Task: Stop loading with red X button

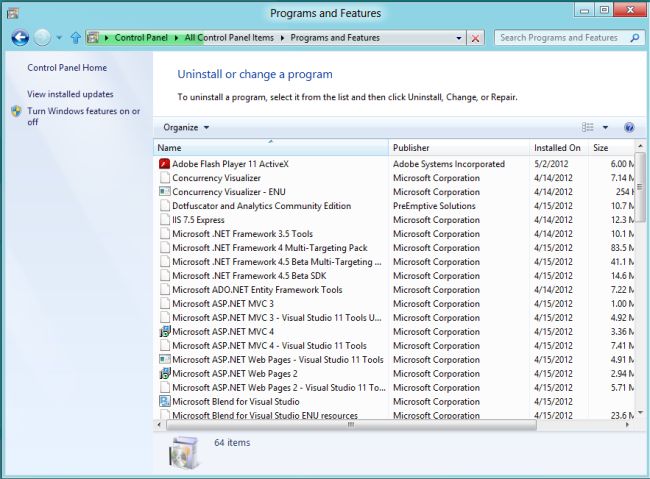Action: 475,38
